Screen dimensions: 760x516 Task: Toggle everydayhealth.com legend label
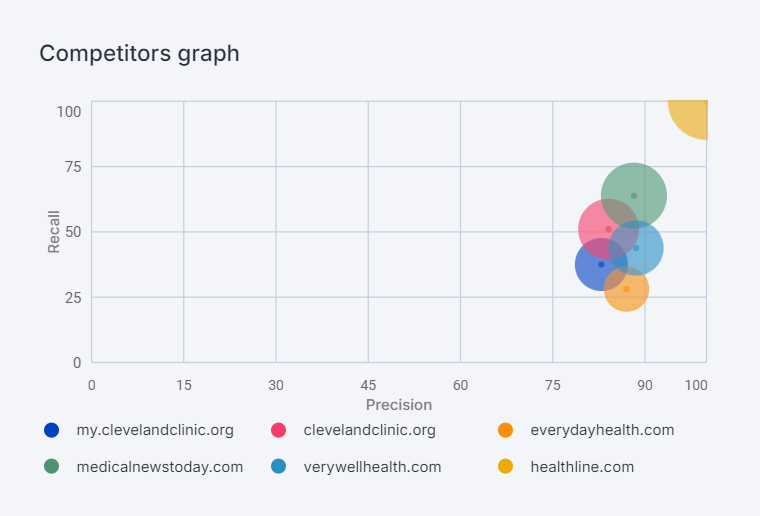click(602, 430)
